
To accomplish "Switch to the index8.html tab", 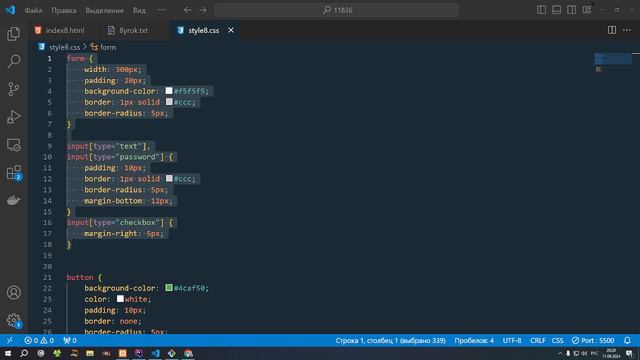I will 60,30.
